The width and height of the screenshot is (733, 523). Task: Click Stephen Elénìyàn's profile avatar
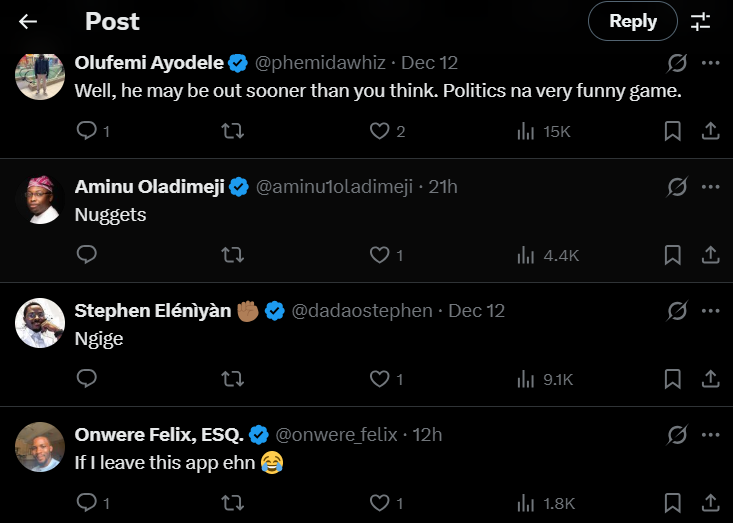click(40, 322)
